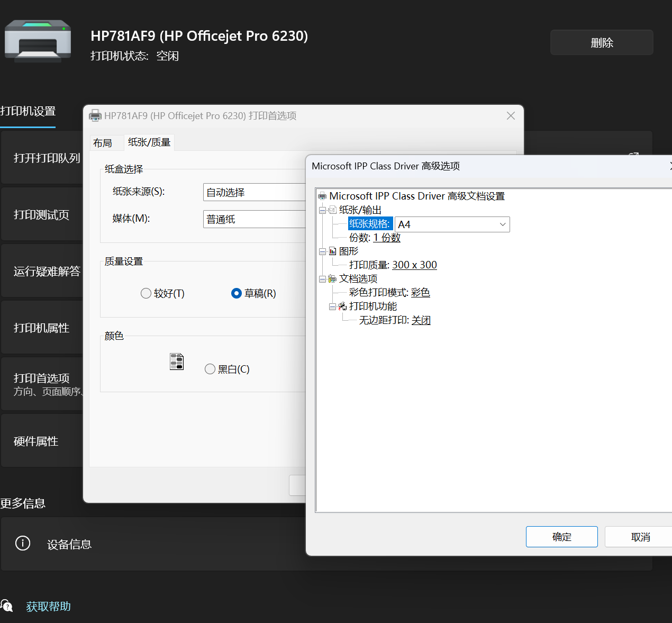Click the device information circle icon
The image size is (672, 623).
(x=23, y=543)
